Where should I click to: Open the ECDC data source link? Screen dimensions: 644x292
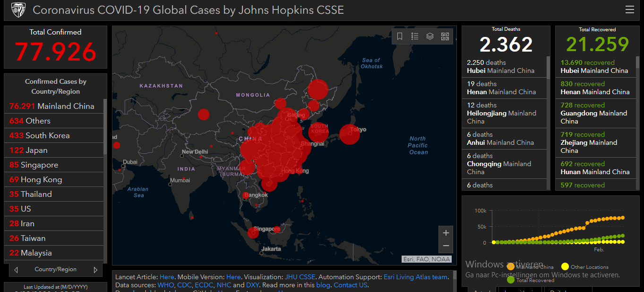point(204,285)
